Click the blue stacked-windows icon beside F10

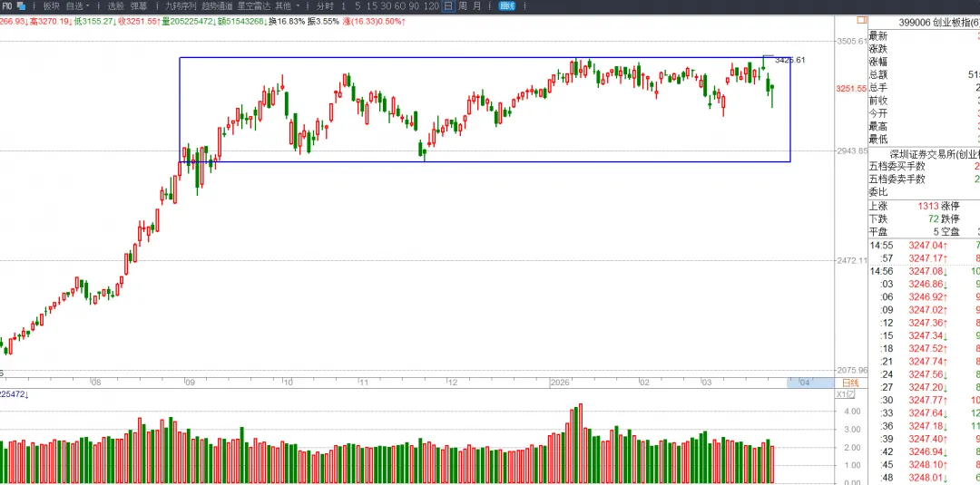21,6
